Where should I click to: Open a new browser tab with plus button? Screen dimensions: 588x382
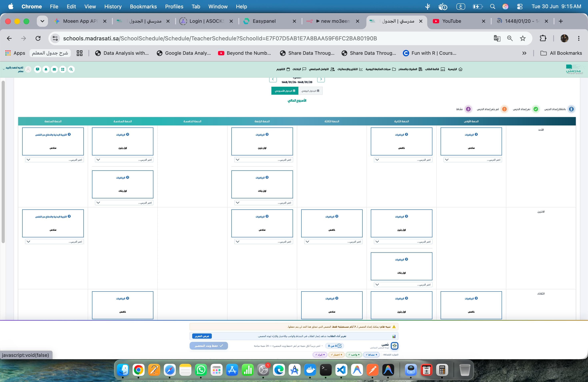561,21
